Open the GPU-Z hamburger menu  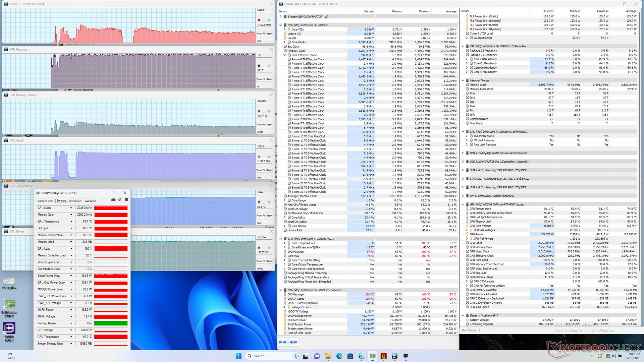(126, 200)
